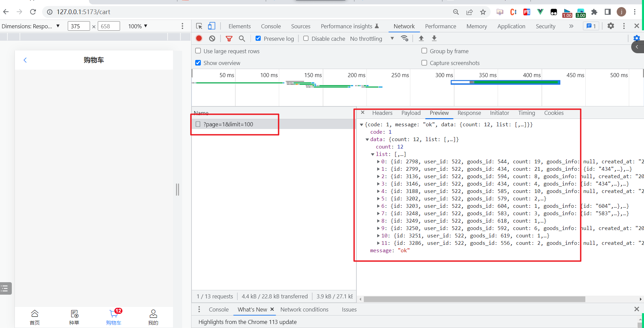Check the ?page=1&limit=100 request box
Image resolution: width=644 pixels, height=328 pixels.
(x=198, y=124)
